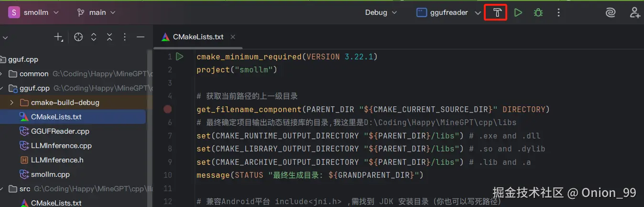Open the smollm project dropdown
This screenshot has height=207, width=644.
(x=34, y=13)
